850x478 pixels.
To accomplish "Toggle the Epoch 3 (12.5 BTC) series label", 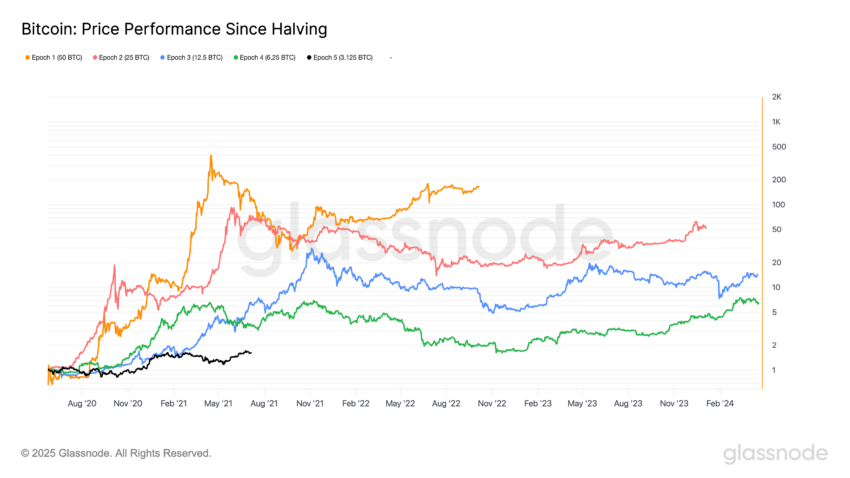I will (194, 58).
